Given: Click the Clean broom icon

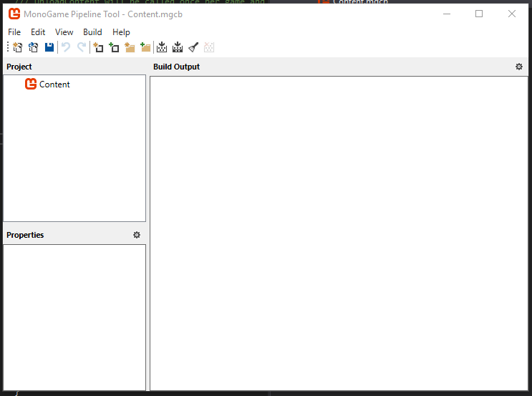Looking at the screenshot, I should tap(193, 47).
